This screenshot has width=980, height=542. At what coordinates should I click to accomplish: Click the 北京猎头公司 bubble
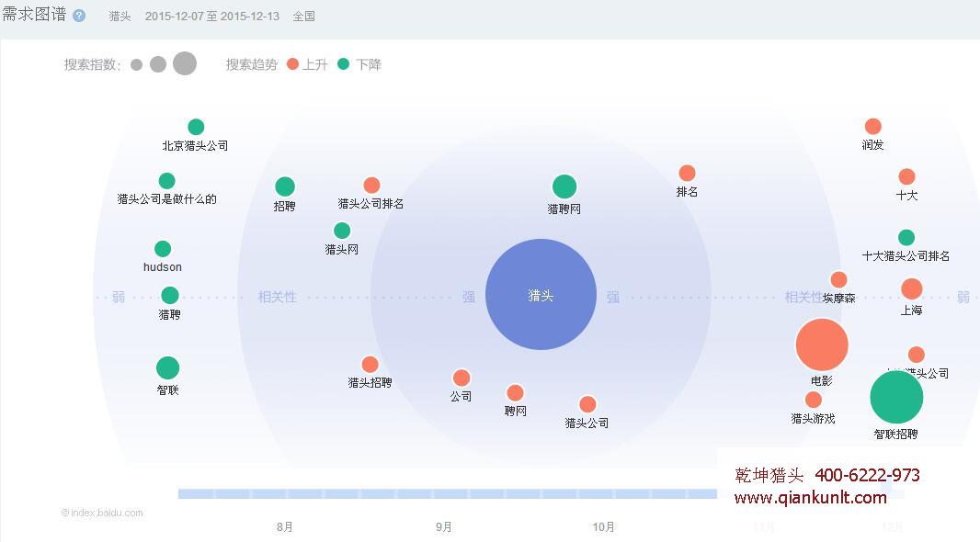(196, 127)
